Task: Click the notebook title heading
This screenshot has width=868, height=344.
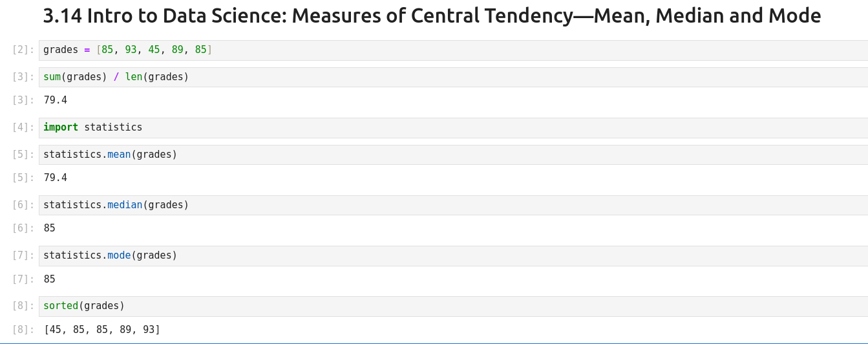Action: point(432,16)
